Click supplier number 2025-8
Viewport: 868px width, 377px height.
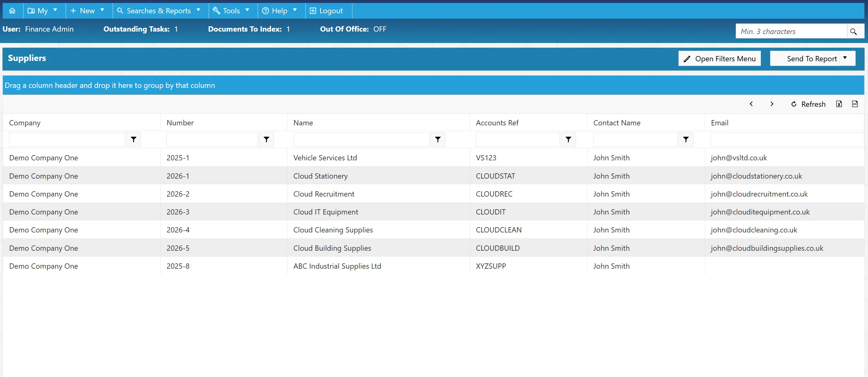[177, 266]
